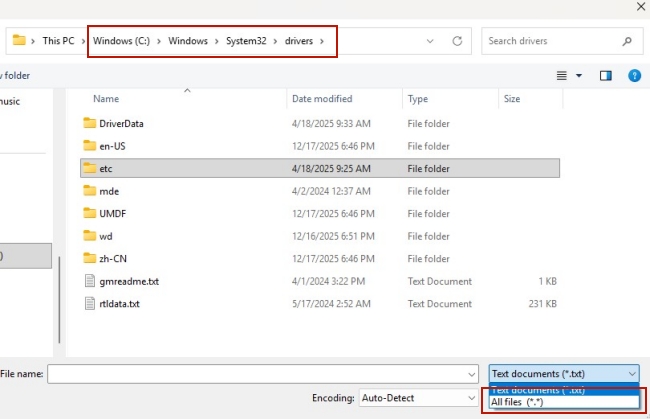Screen dimensions: 650x419
Task: Open the help question mark icon
Action: [x=634, y=75]
